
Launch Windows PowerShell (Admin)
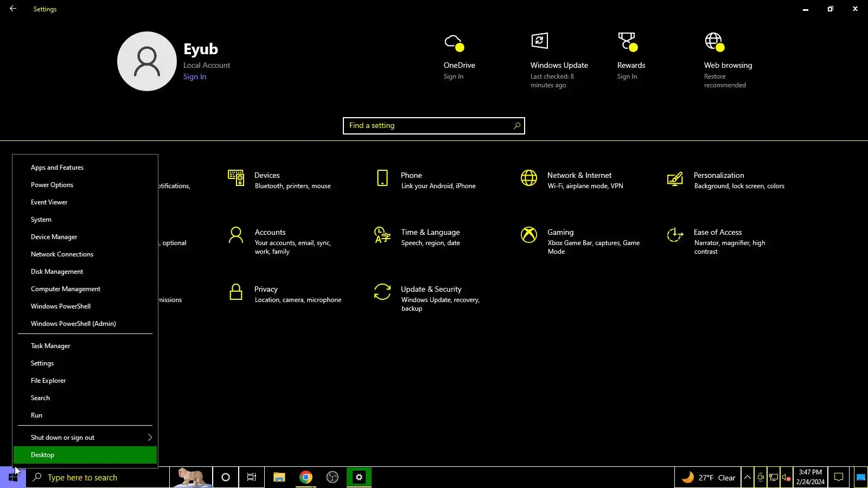tap(85, 324)
